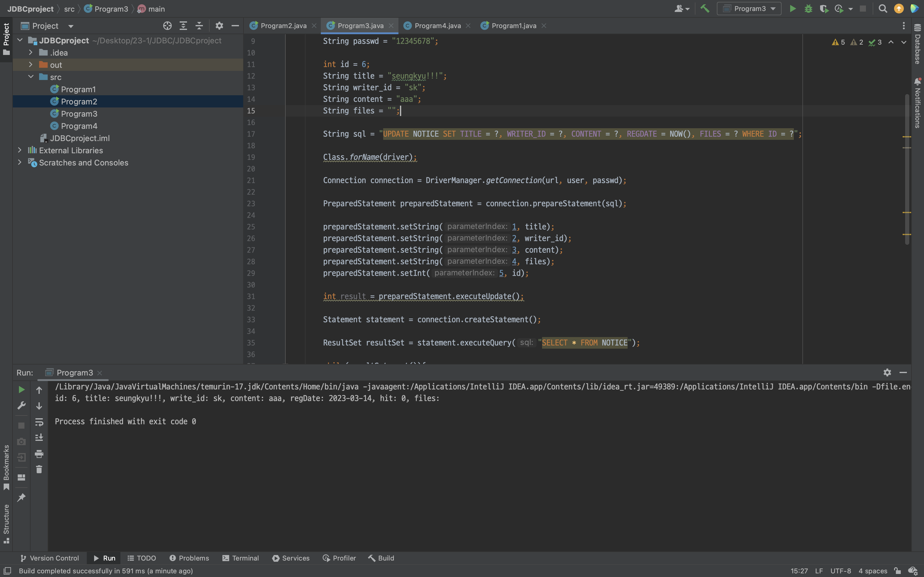Switch to the Program4.java editor tab

pyautogui.click(x=437, y=26)
